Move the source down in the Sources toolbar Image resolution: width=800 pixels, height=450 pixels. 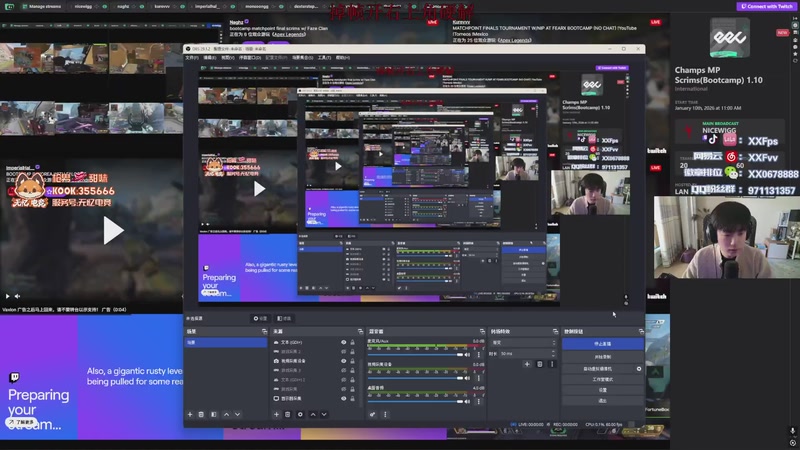pyautogui.click(x=324, y=414)
